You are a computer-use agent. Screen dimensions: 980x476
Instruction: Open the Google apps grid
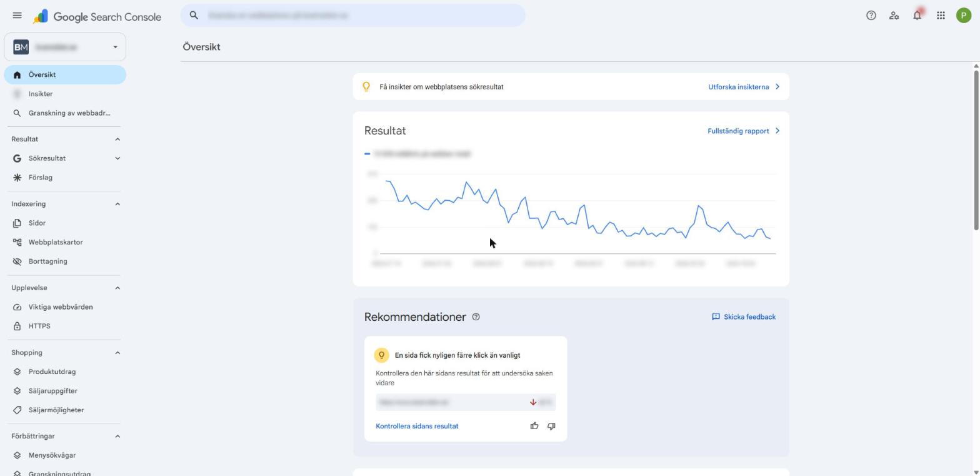[941, 16]
